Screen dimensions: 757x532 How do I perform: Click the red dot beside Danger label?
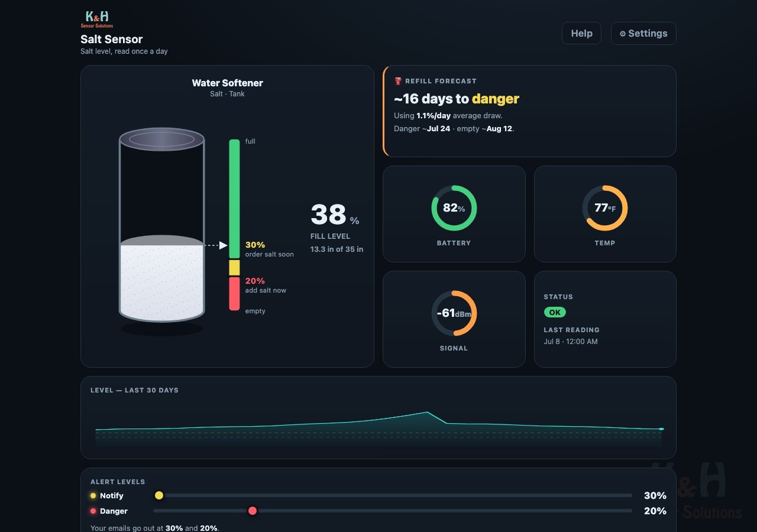[93, 511]
